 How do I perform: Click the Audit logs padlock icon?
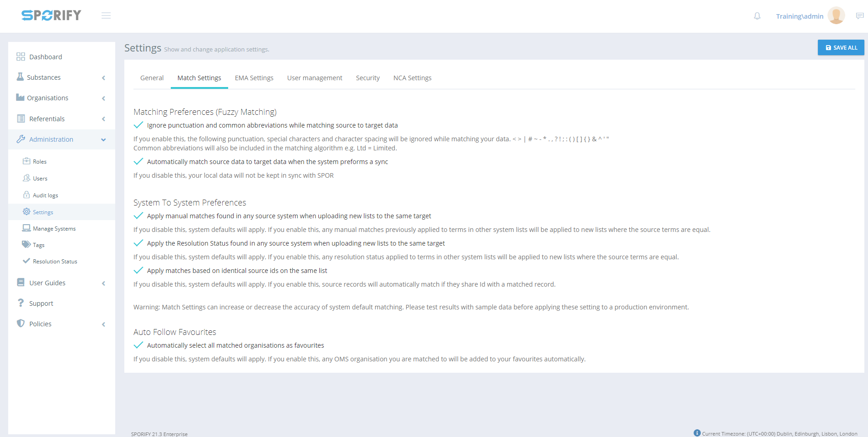point(26,195)
